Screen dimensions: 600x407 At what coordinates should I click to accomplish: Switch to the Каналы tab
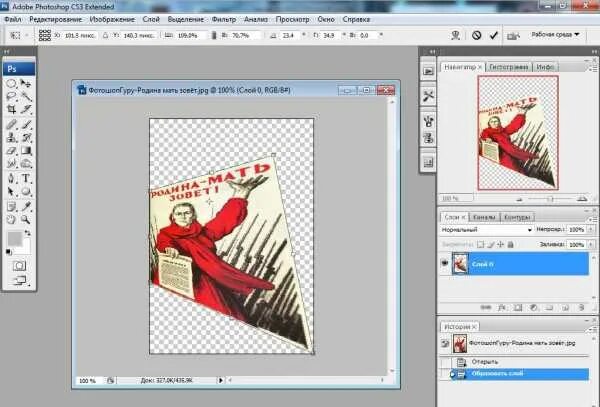(x=484, y=217)
